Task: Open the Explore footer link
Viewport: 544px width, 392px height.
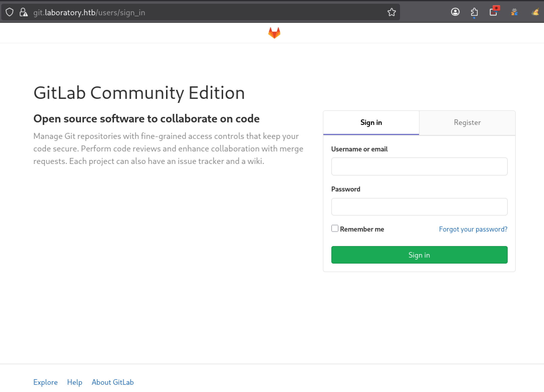Action: (x=45, y=382)
